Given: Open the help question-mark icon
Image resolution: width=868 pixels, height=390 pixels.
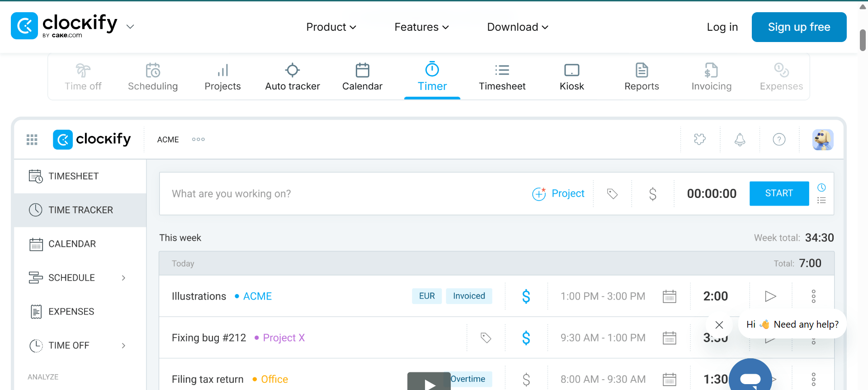Looking at the screenshot, I should coord(779,139).
